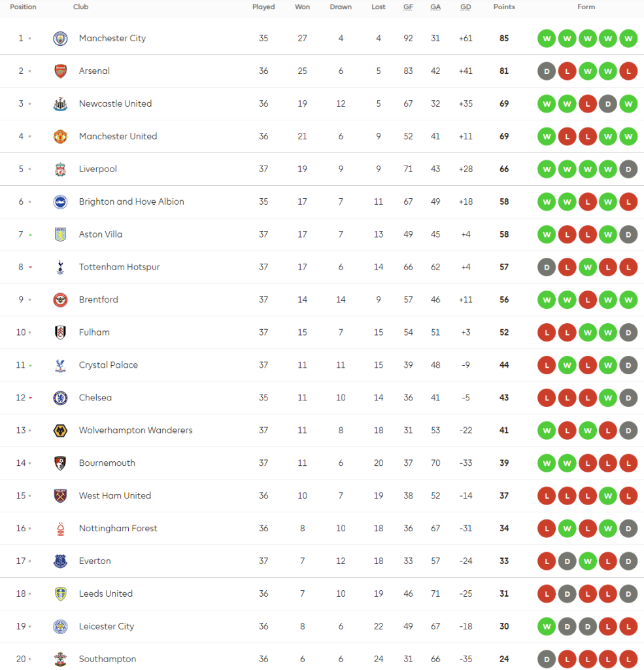Click the Manchester City club crest
Screen dimensions: 644x670
pos(60,39)
